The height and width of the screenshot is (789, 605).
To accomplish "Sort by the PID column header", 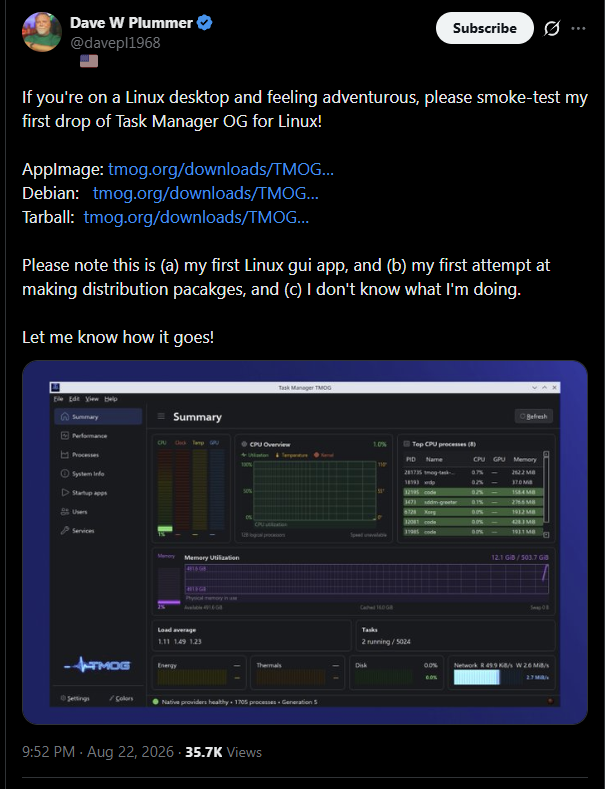I will 411,459.
